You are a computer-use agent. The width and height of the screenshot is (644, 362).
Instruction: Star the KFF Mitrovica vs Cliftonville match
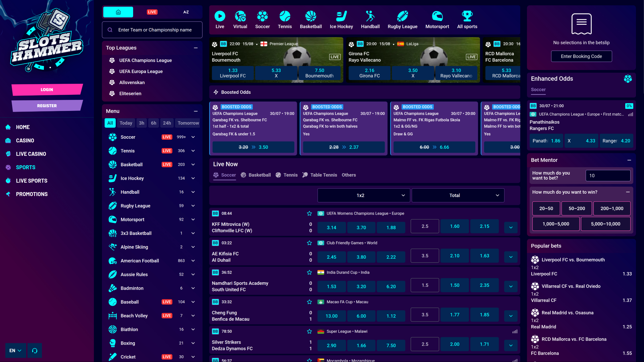tap(309, 213)
